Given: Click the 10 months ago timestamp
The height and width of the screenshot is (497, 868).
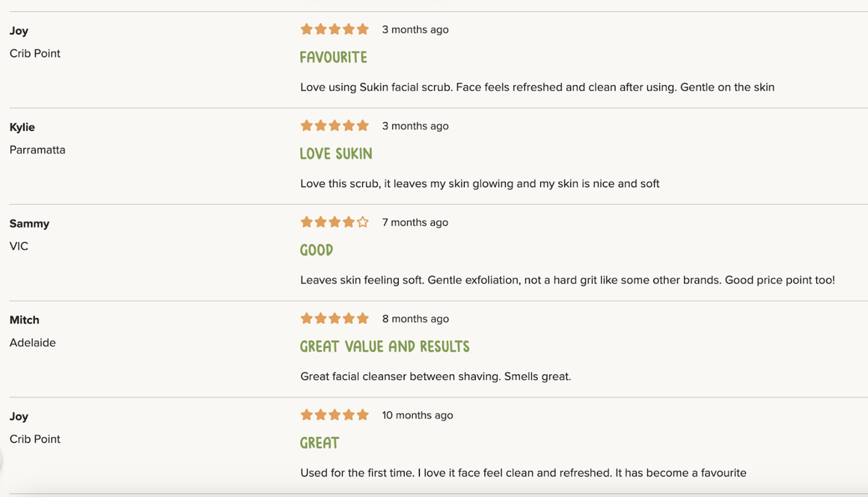Looking at the screenshot, I should point(417,415).
